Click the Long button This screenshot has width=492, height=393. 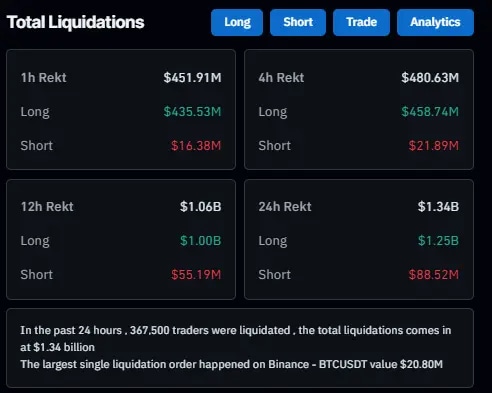coord(237,22)
